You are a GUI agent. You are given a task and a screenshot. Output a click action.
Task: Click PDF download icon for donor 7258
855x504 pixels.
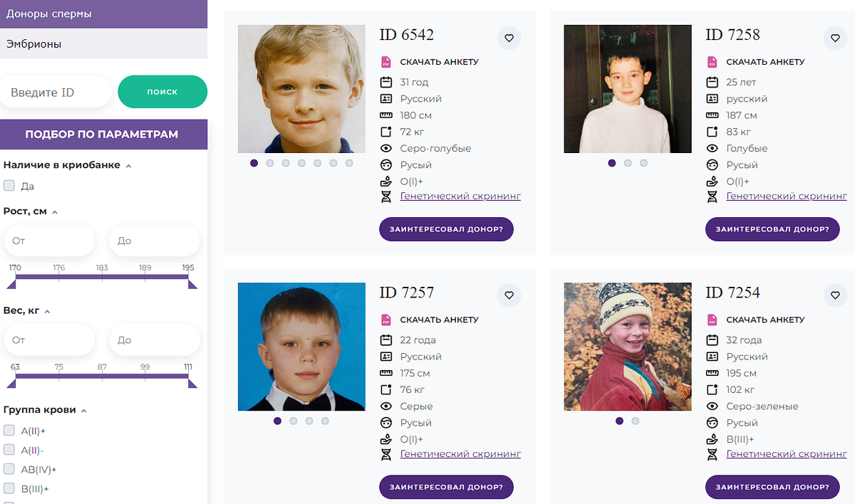[x=712, y=62]
